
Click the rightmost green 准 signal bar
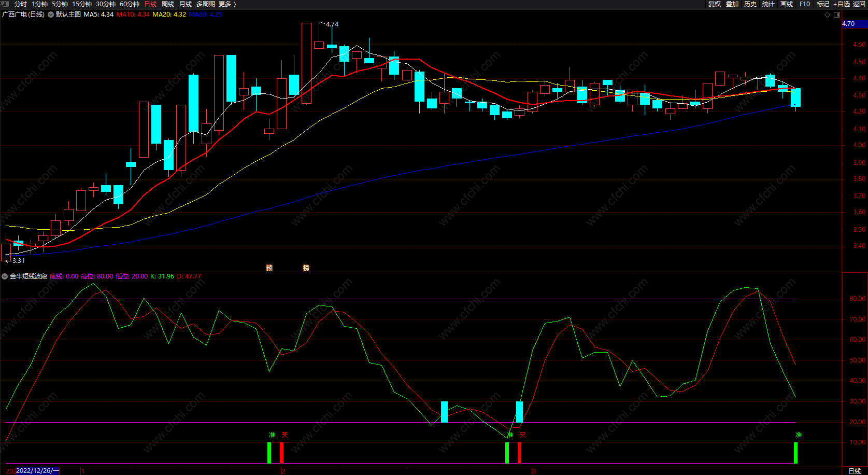tap(795, 453)
